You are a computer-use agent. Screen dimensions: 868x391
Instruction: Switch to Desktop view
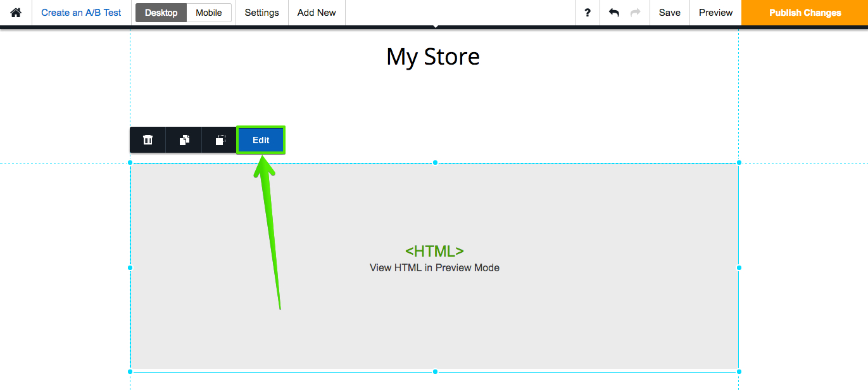tap(161, 13)
